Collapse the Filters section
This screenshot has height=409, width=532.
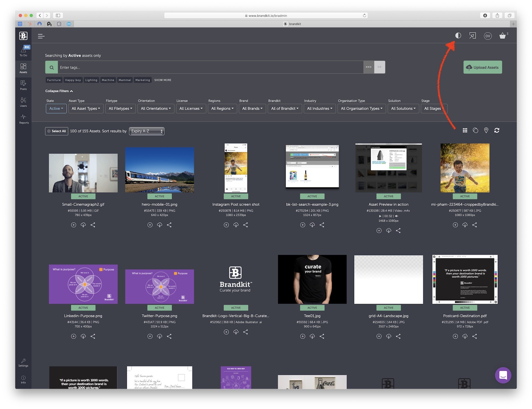[59, 91]
